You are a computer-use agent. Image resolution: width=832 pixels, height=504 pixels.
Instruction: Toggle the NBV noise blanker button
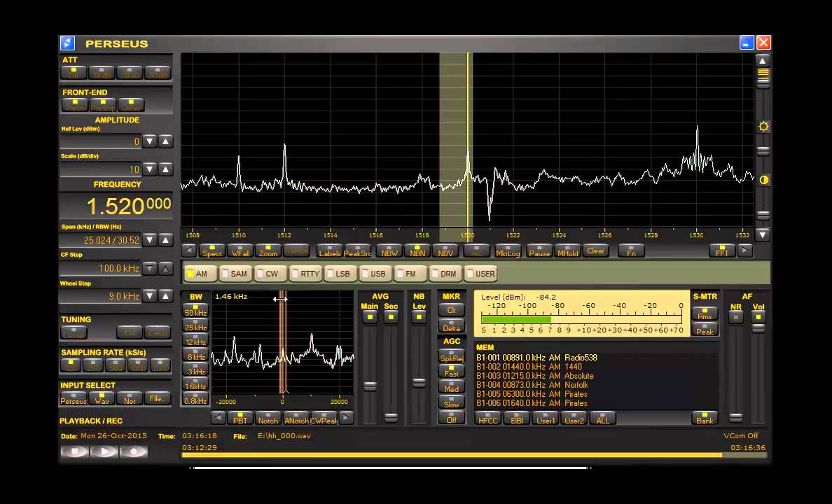pos(445,251)
